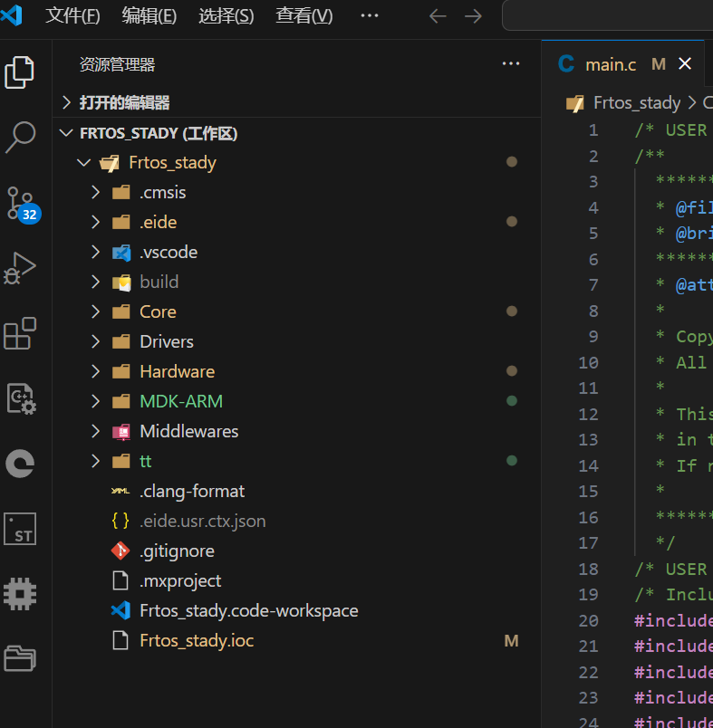This screenshot has height=728, width=713.
Task: Select the Drivers folder name
Action: pyautogui.click(x=167, y=341)
